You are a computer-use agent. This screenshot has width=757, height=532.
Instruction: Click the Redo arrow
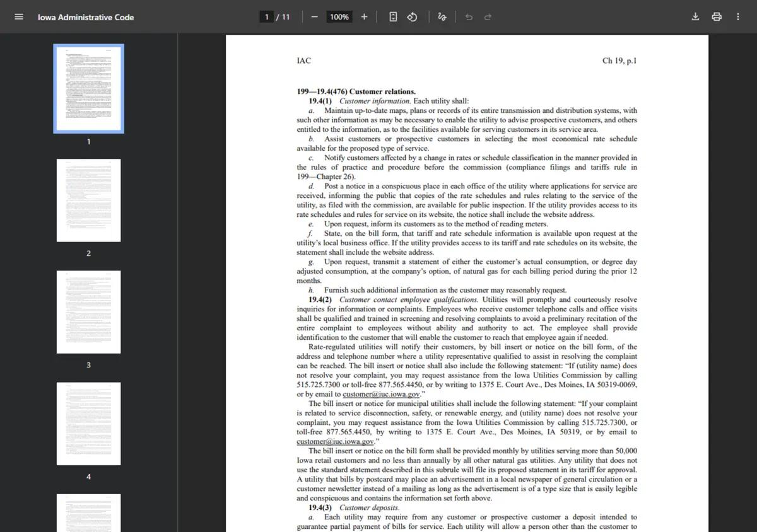coord(488,17)
